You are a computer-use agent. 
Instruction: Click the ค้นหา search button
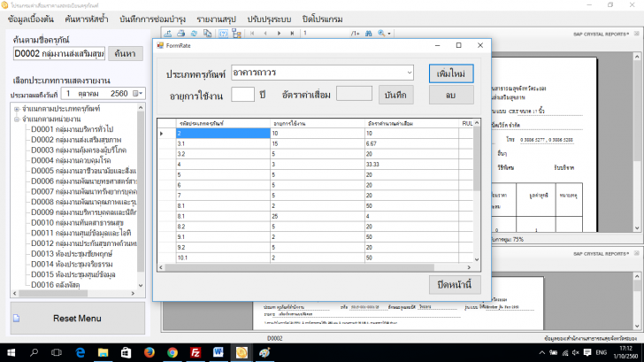click(126, 54)
